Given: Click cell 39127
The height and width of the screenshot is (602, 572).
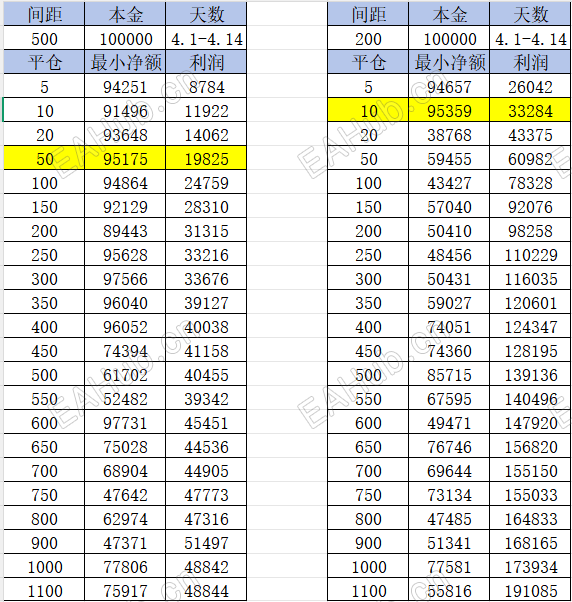Looking at the screenshot, I should coord(206,302).
